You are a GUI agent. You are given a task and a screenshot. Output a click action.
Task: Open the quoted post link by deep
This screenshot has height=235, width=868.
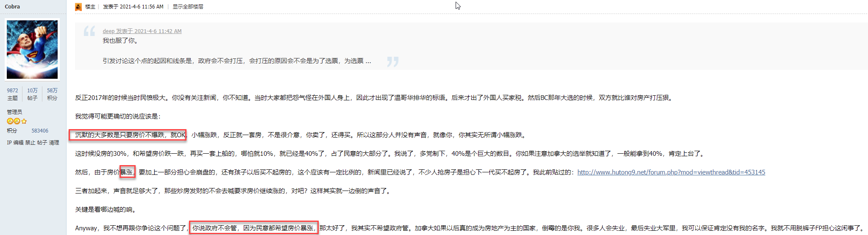point(142,31)
